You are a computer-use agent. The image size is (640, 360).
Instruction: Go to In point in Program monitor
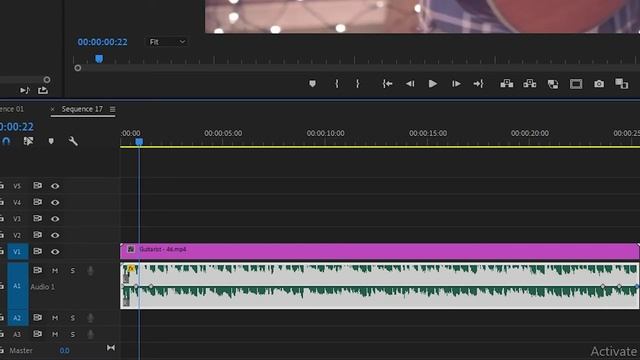[x=387, y=84]
